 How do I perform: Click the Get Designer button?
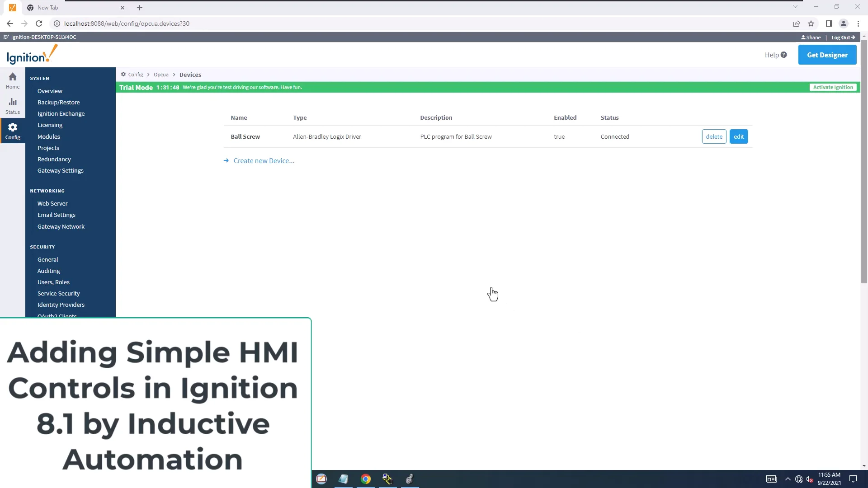(827, 54)
